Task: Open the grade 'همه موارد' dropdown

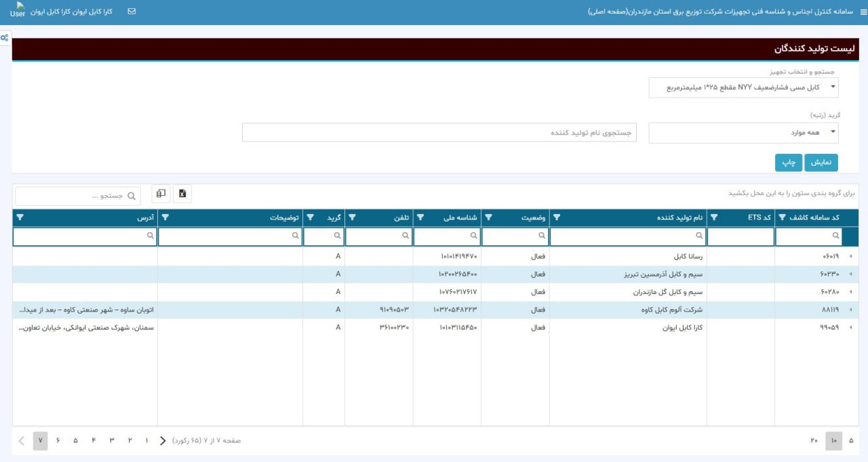Action: click(x=743, y=133)
